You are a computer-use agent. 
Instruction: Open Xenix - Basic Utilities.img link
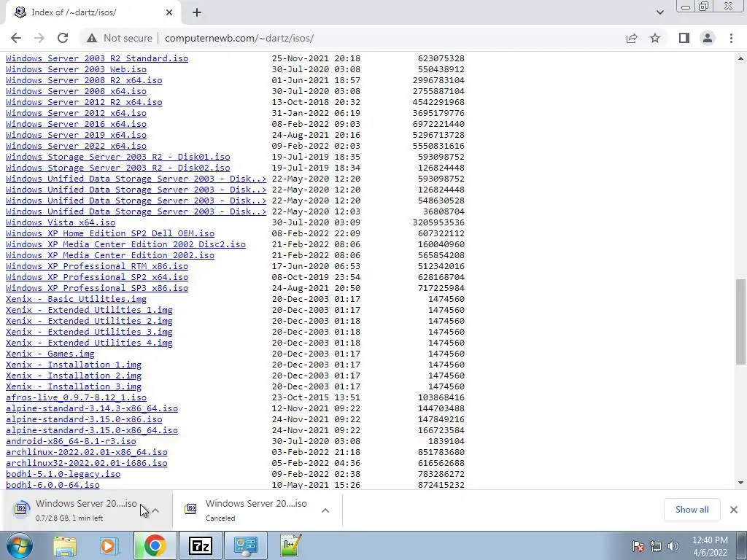(76, 299)
